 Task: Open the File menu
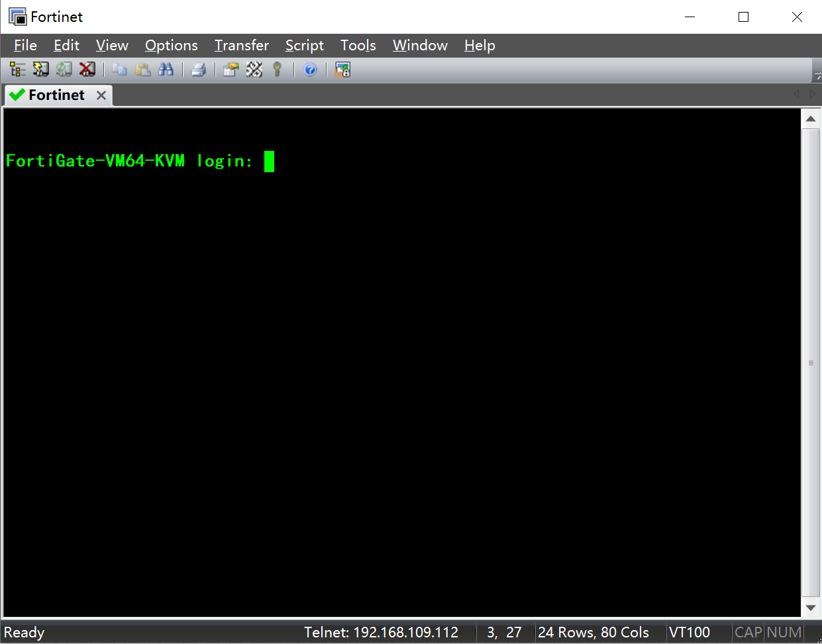point(25,45)
